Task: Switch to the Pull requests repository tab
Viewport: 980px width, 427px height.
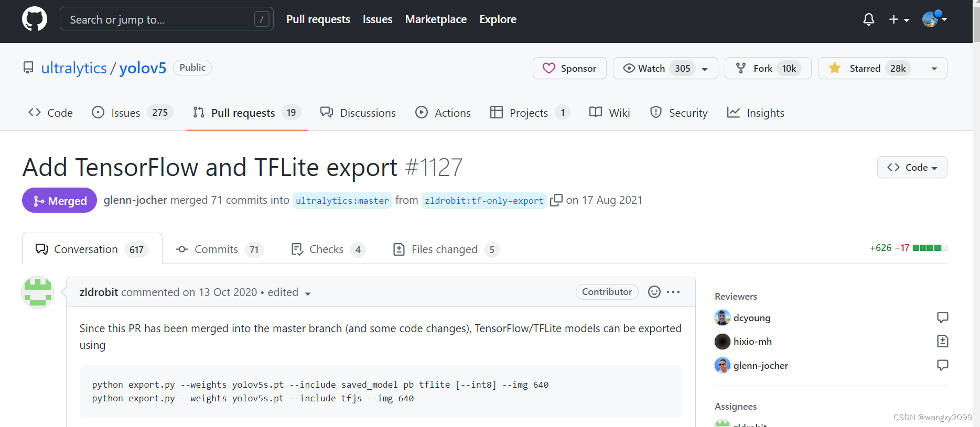Action: point(246,113)
